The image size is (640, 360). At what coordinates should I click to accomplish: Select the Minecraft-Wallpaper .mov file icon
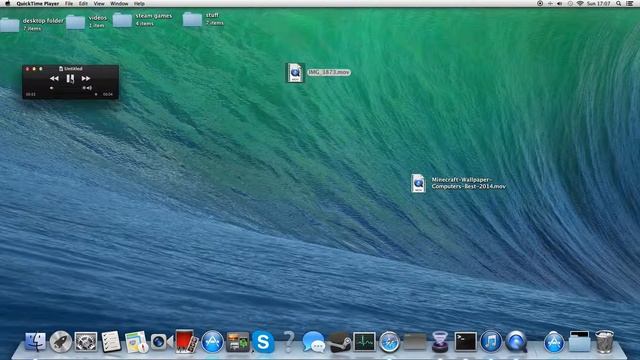(x=418, y=183)
